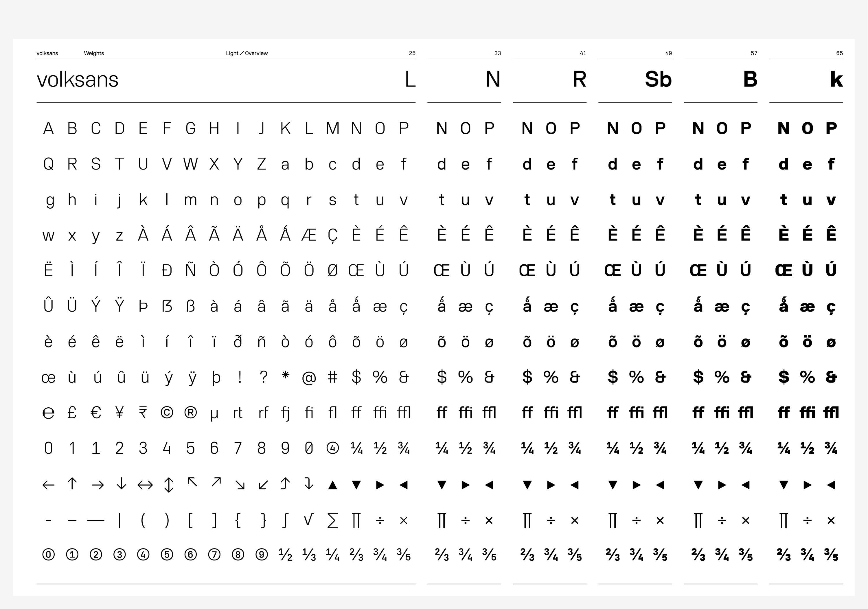The width and height of the screenshot is (868, 609).
Task: Click the page number 41
Action: pos(583,53)
